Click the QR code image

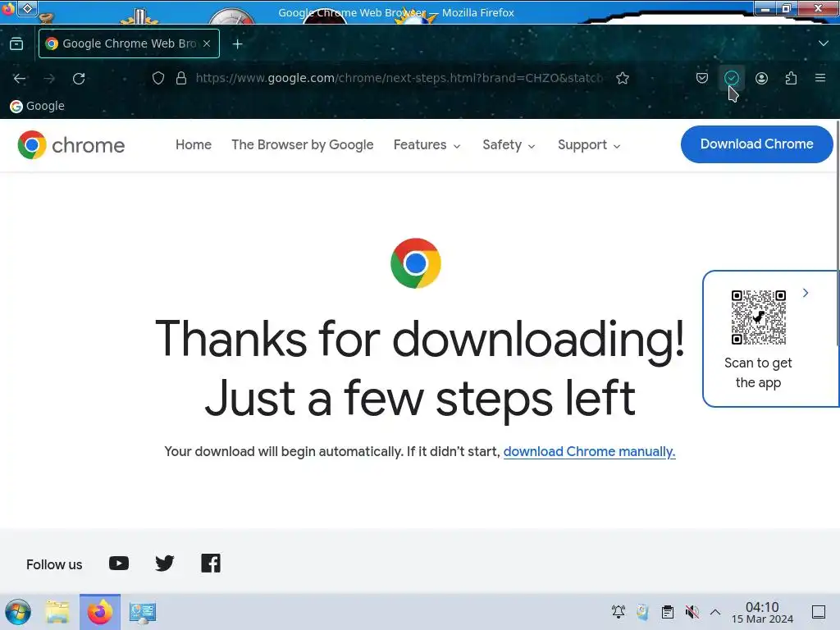coord(758,317)
